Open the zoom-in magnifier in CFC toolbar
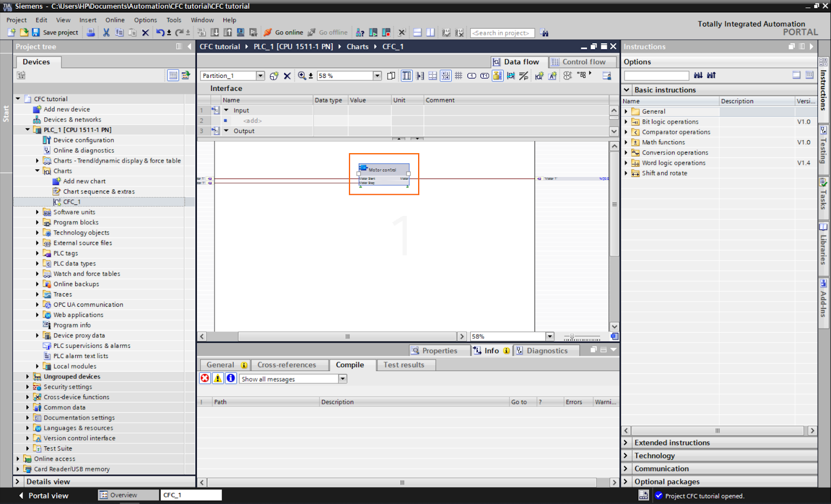831x504 pixels. click(x=302, y=75)
